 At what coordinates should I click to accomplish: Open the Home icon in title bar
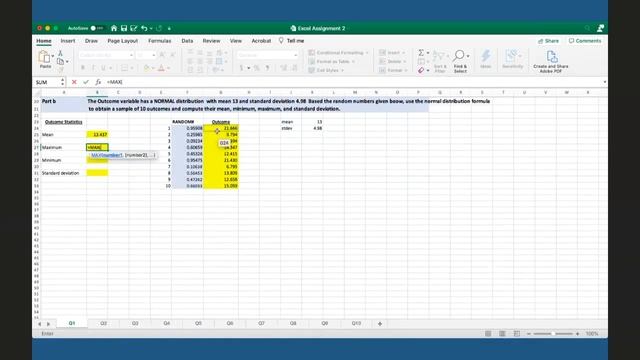click(x=114, y=28)
